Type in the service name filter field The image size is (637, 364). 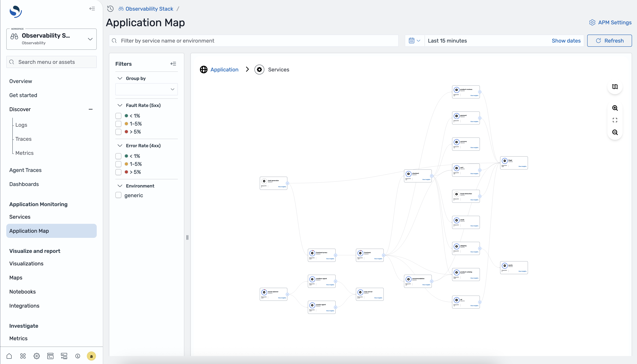[254, 40]
